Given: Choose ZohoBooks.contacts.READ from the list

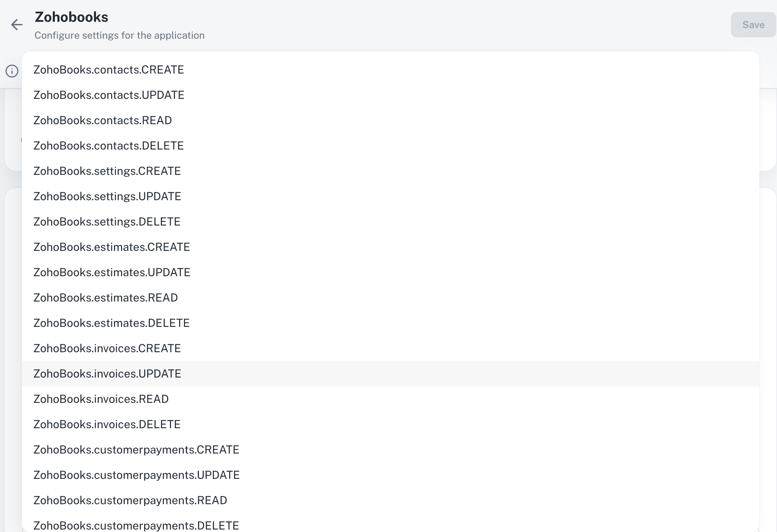Looking at the screenshot, I should point(102,120).
